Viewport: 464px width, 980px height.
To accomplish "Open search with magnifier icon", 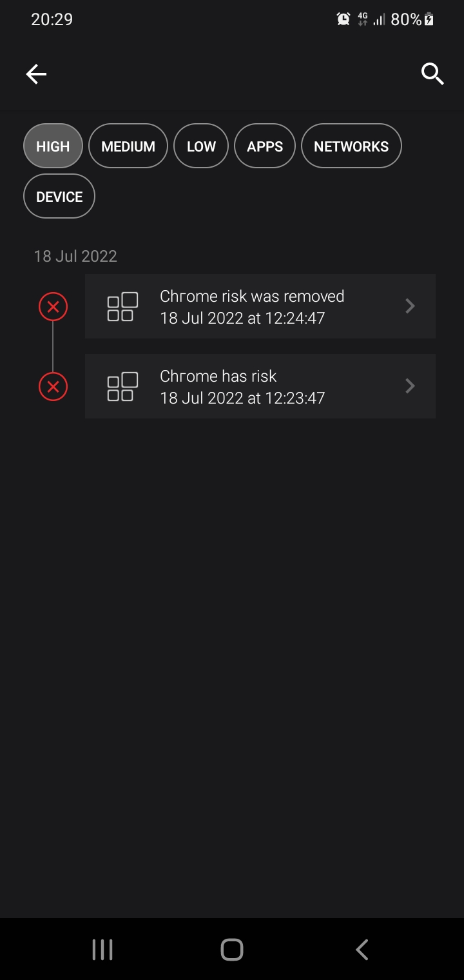I will [432, 74].
